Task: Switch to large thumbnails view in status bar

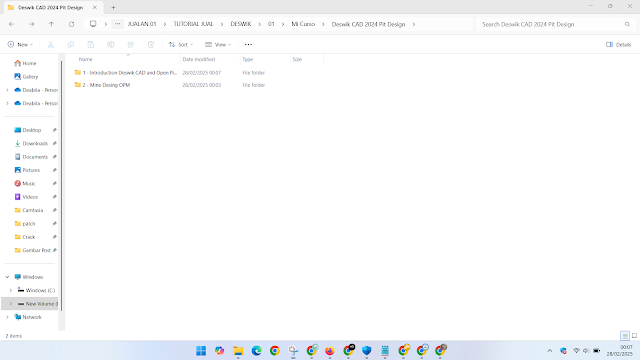Action: point(634,336)
